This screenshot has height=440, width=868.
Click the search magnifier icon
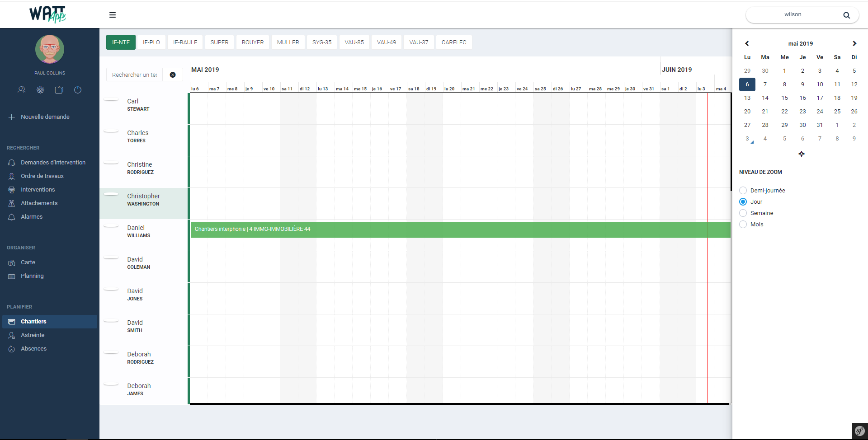click(846, 15)
